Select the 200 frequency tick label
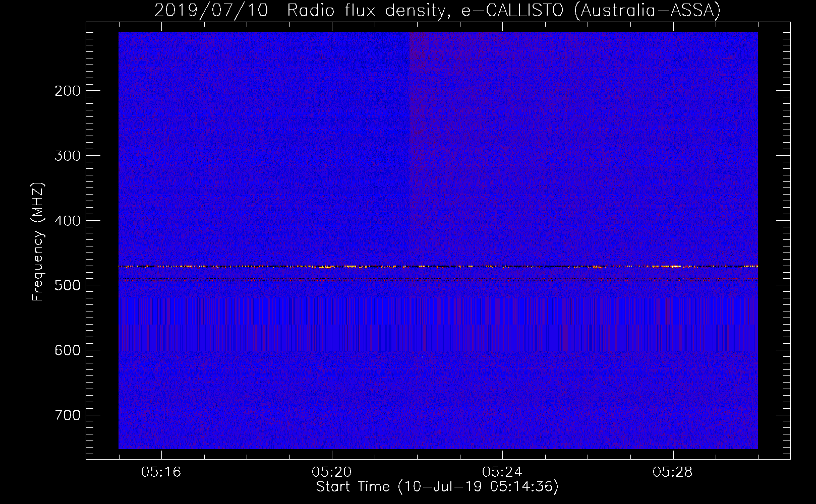This screenshot has height=504, width=816. coord(68,91)
